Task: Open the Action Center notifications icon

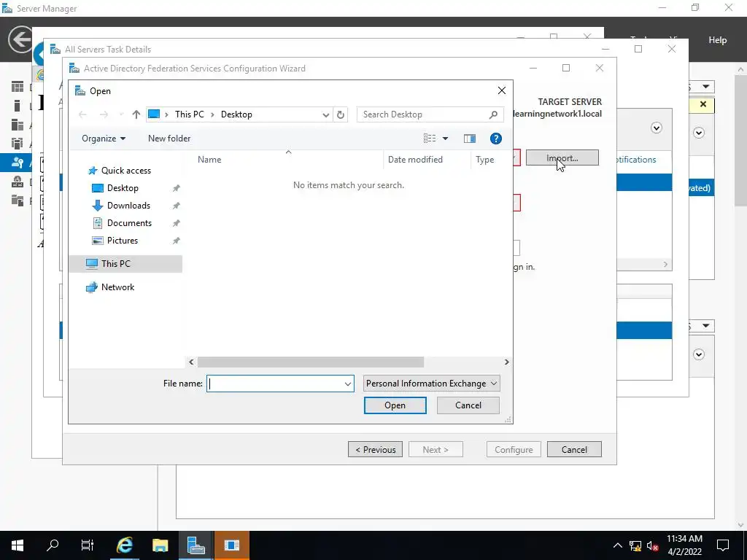Action: (723, 545)
